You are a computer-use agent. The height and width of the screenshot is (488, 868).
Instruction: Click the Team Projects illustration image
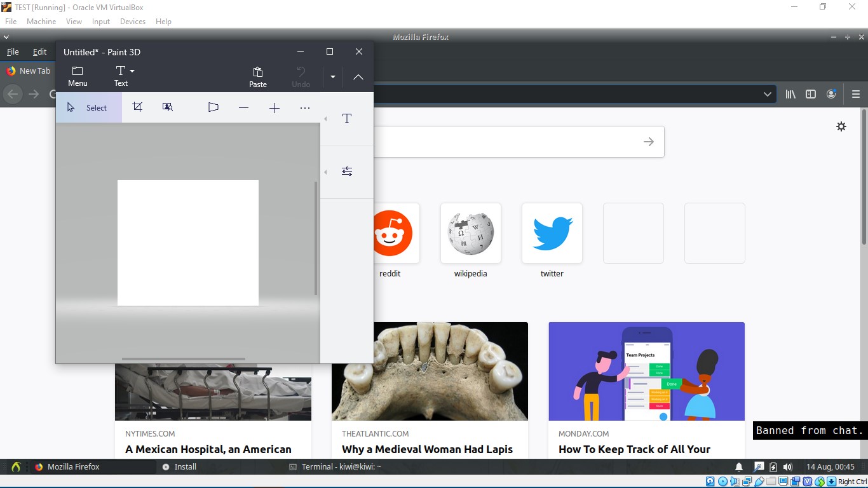tap(647, 371)
